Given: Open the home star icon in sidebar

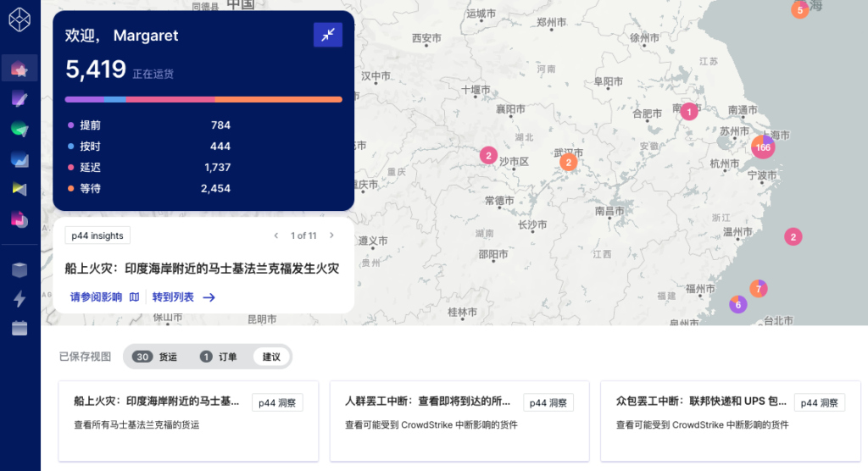Looking at the screenshot, I should (x=19, y=69).
